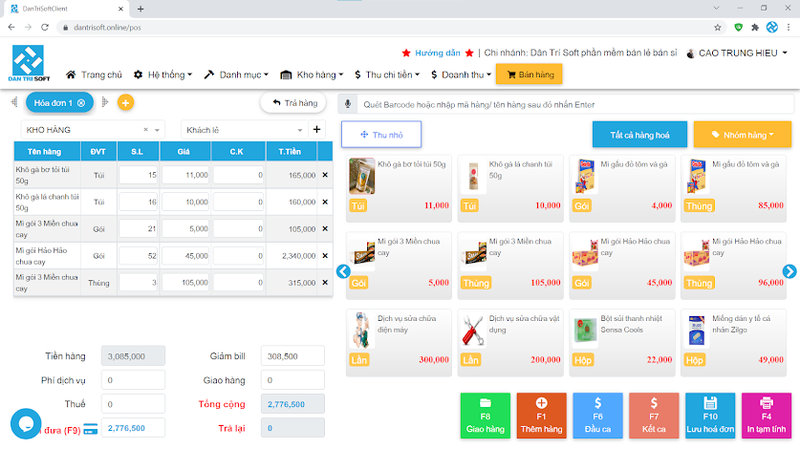Image resolution: width=800 pixels, height=449 pixels.
Task: Click F10 Lưu hoá đơn button
Action: [x=710, y=416]
